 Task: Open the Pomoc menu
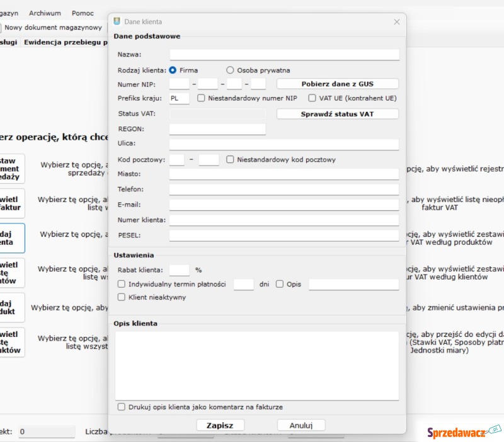(83, 13)
